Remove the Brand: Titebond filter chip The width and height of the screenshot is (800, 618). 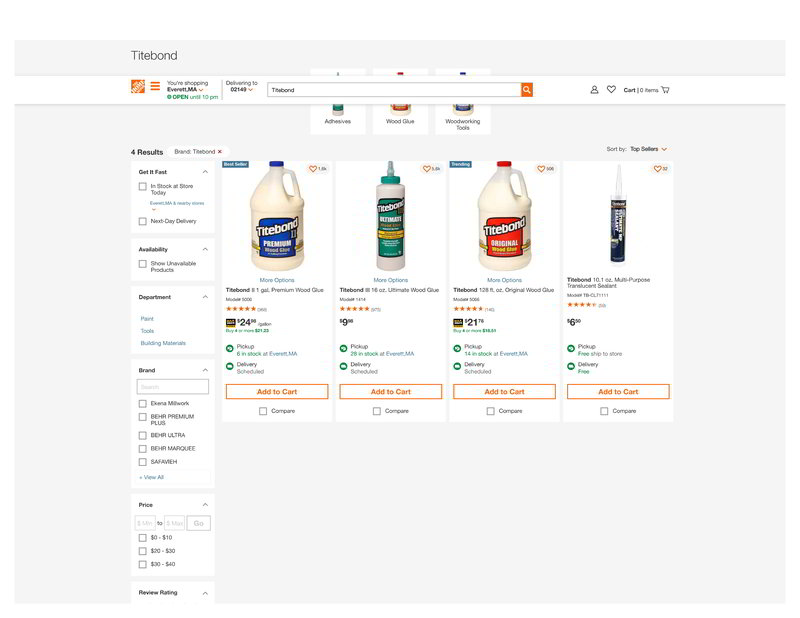220,152
